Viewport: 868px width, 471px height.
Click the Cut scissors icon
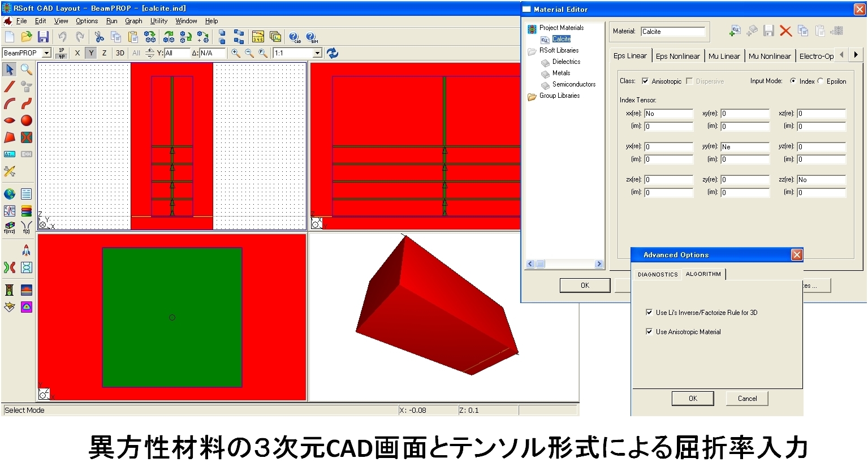[x=99, y=37]
